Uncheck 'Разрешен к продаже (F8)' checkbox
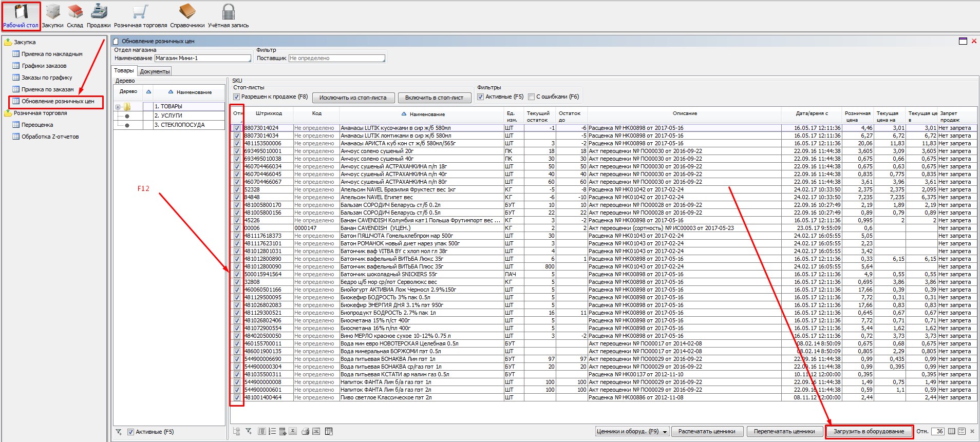Viewport: 980px width, 442px height. click(237, 97)
